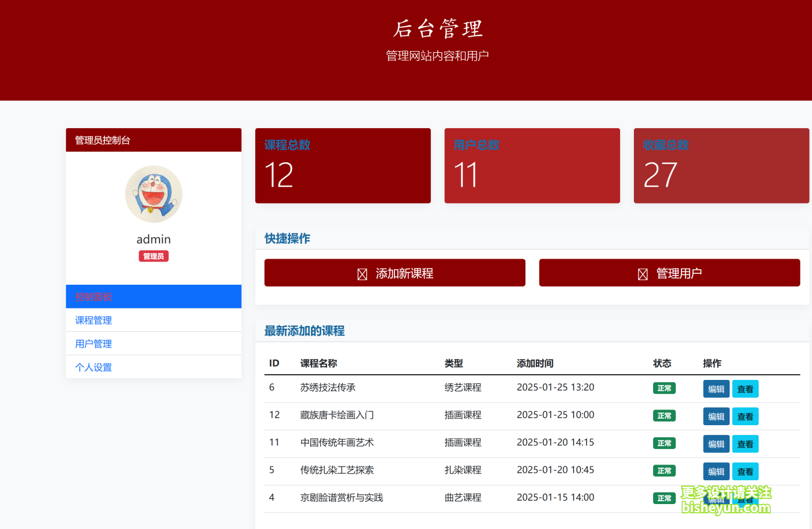Click the 正常 badge for 藏族唐卡绘画入门
The height and width of the screenshot is (529, 812).
coord(664,415)
